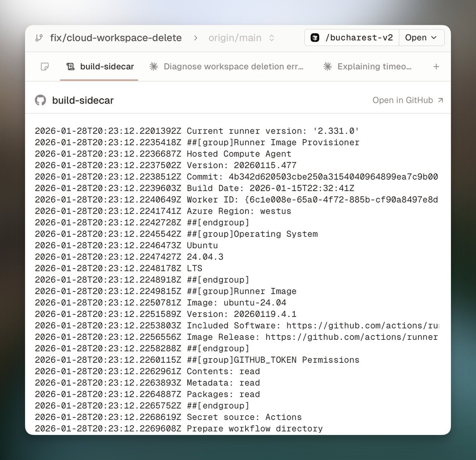Click the sticky note icon left of the tabs
Viewport: 476px width, 460px height.
[x=44, y=67]
